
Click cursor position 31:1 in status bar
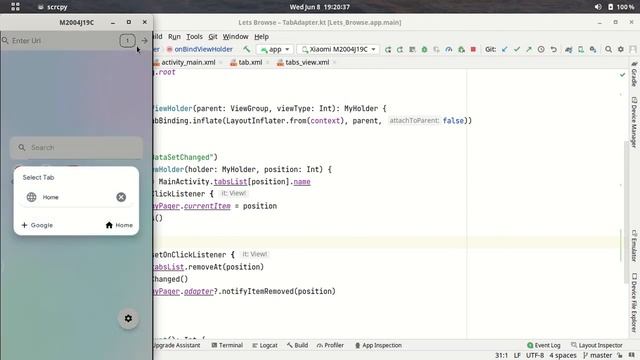coord(501,356)
